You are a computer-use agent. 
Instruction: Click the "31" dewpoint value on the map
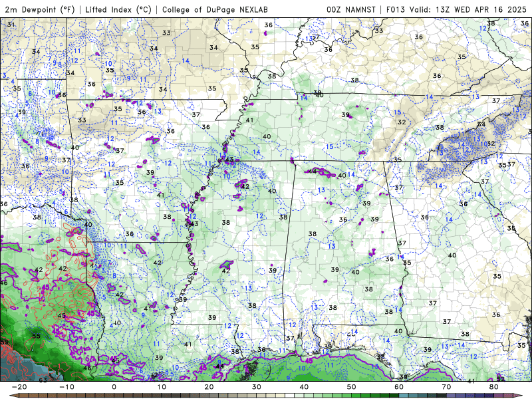[x=11, y=25]
